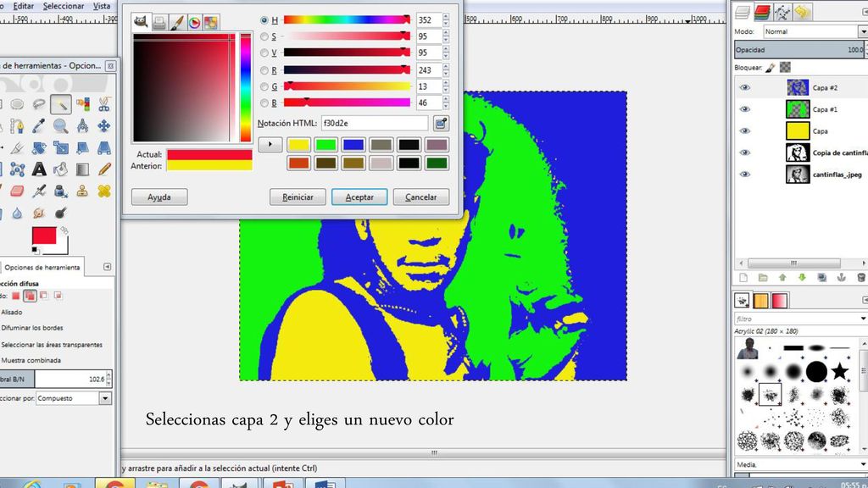Open the layer Modo Normal dropdown

[815, 31]
